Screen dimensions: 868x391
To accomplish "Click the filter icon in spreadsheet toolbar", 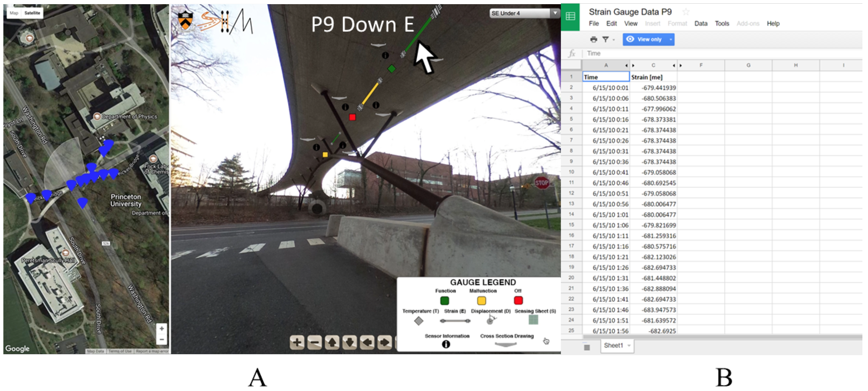I will (x=605, y=39).
